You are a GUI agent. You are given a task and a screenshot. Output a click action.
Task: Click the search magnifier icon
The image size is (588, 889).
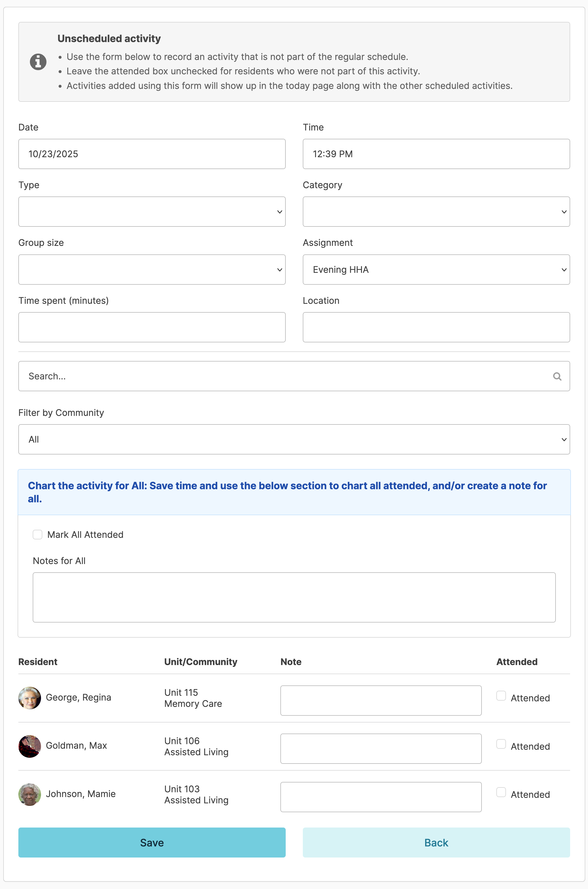(x=557, y=376)
